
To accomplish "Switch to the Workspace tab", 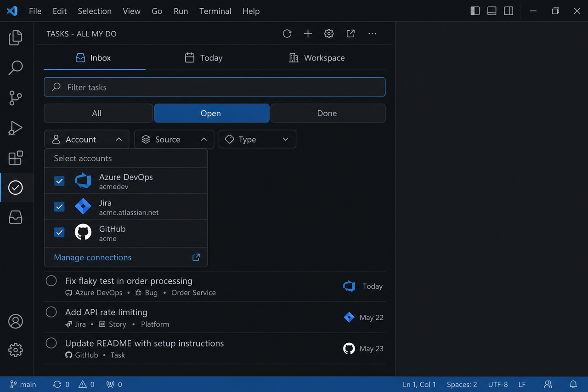I will (317, 58).
